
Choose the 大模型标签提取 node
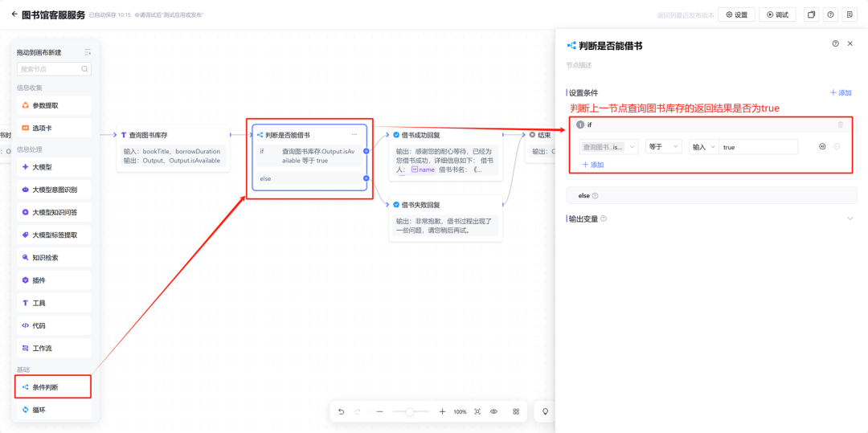(x=54, y=235)
